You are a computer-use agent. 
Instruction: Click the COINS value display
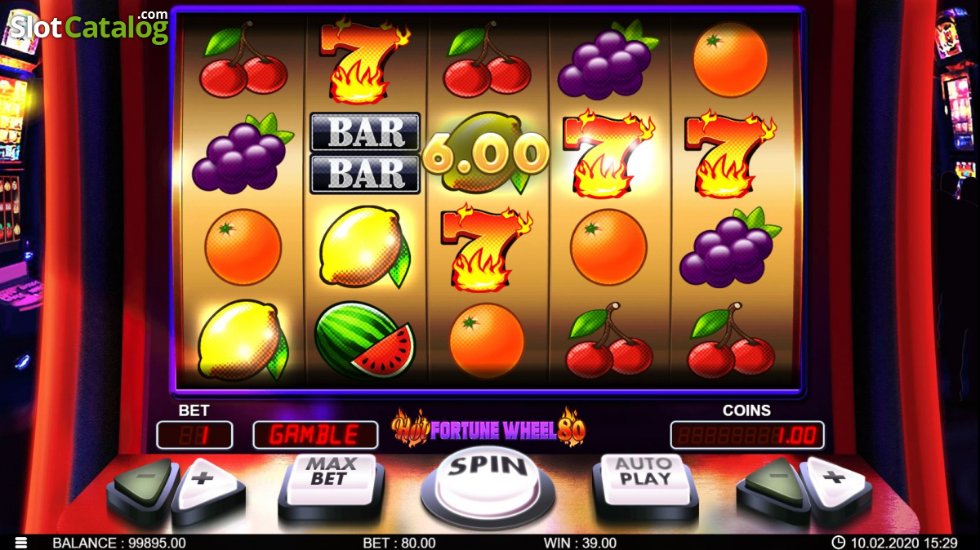click(x=747, y=435)
